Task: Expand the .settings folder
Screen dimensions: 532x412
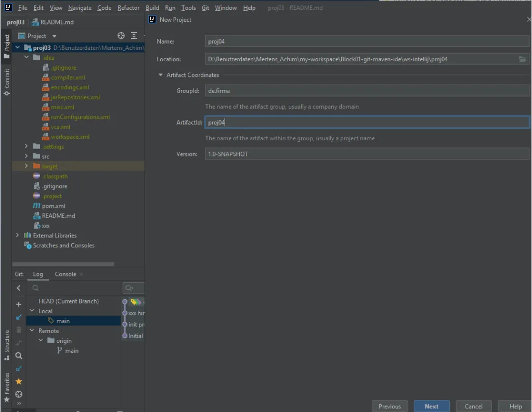Action: pyautogui.click(x=27, y=146)
